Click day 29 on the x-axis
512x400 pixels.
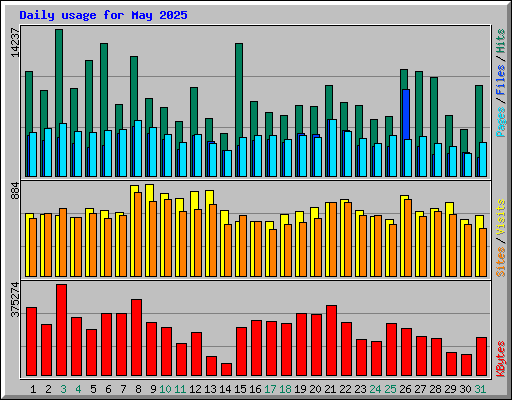pos(450,389)
